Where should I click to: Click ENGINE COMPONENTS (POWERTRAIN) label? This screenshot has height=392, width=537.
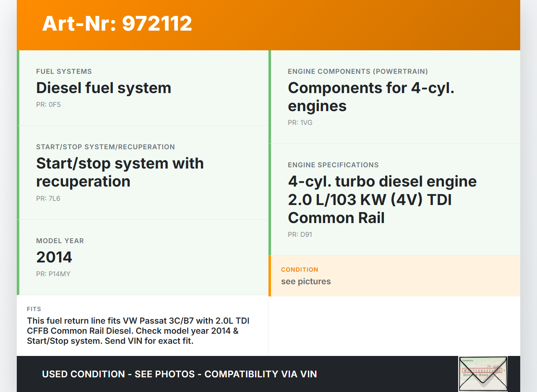[x=358, y=72]
